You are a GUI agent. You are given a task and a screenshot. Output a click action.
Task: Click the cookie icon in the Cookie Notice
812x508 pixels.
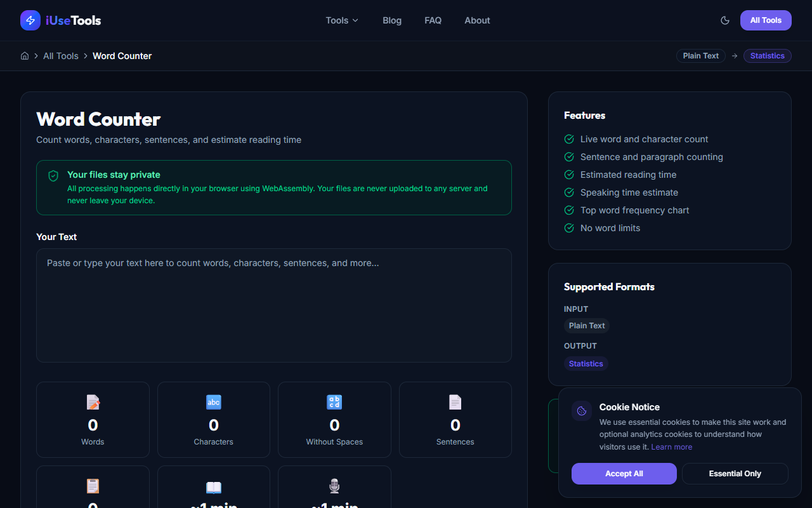(581, 410)
